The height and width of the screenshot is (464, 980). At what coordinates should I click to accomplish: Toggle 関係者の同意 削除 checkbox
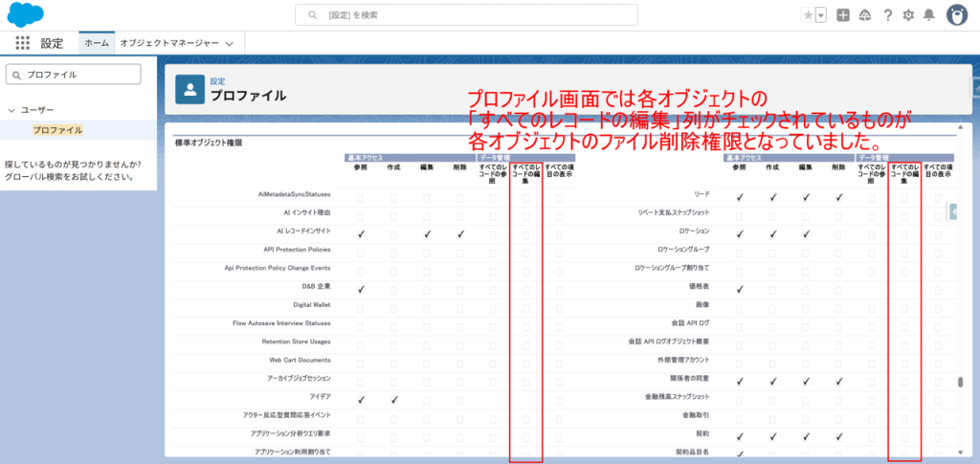pos(838,381)
